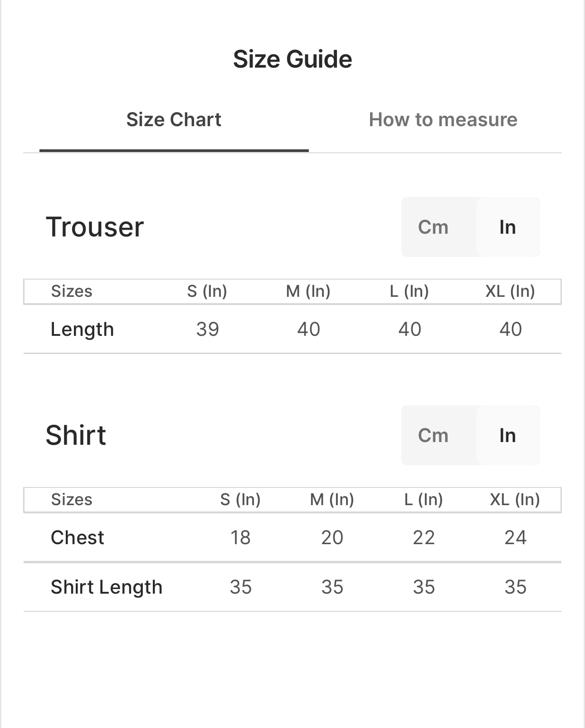Click chest value 18 for size S

tap(240, 537)
